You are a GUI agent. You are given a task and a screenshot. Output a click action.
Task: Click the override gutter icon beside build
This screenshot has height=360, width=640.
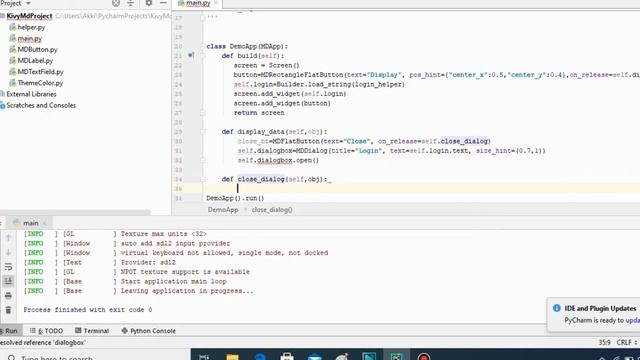coord(191,55)
